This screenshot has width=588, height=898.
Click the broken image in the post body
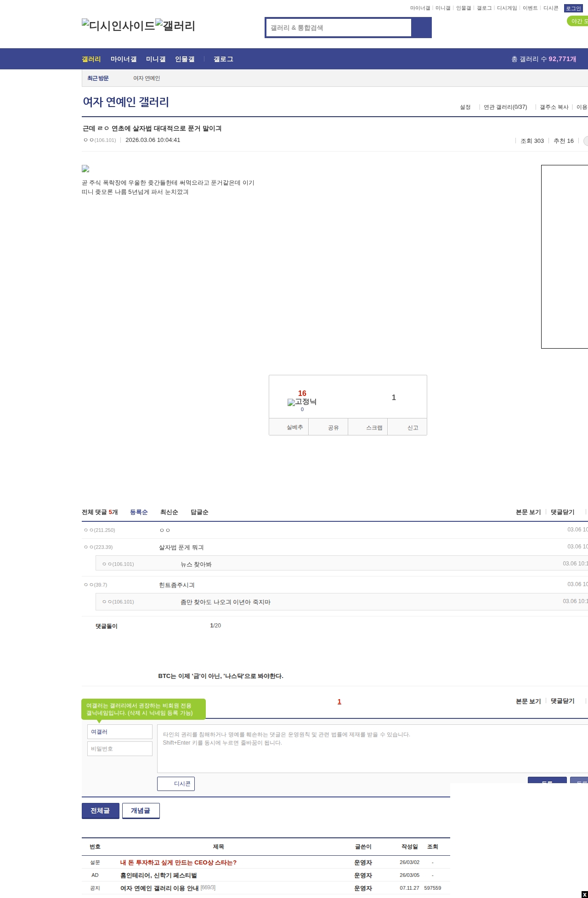point(85,169)
